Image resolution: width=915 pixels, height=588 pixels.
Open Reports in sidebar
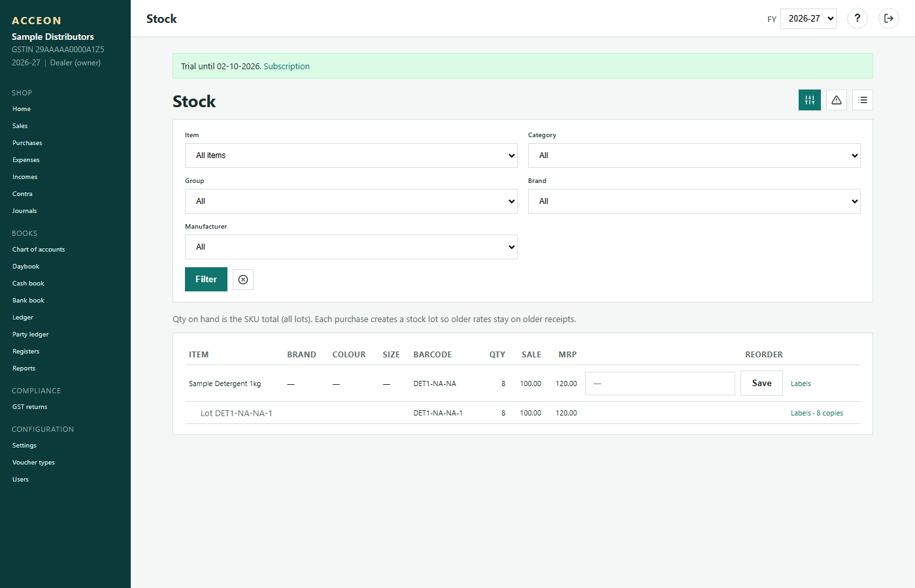24,368
